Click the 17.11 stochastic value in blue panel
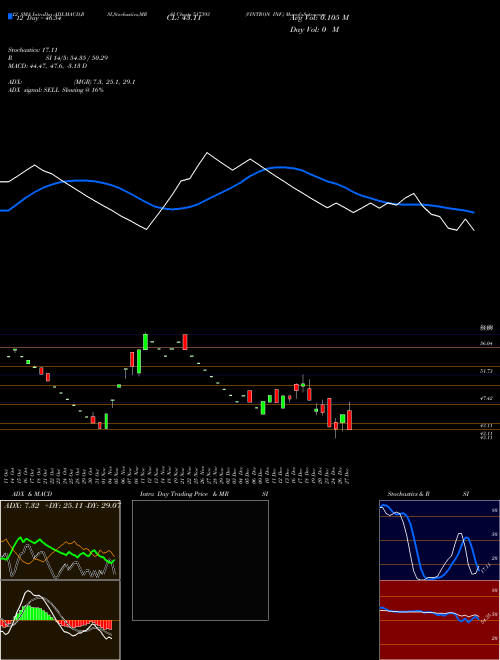The width and height of the screenshot is (500, 660). [486, 568]
